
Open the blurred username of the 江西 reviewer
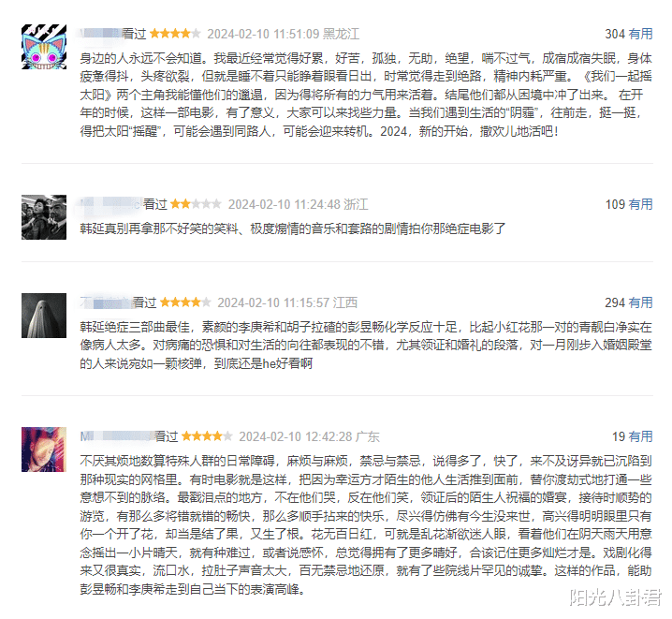(105, 302)
